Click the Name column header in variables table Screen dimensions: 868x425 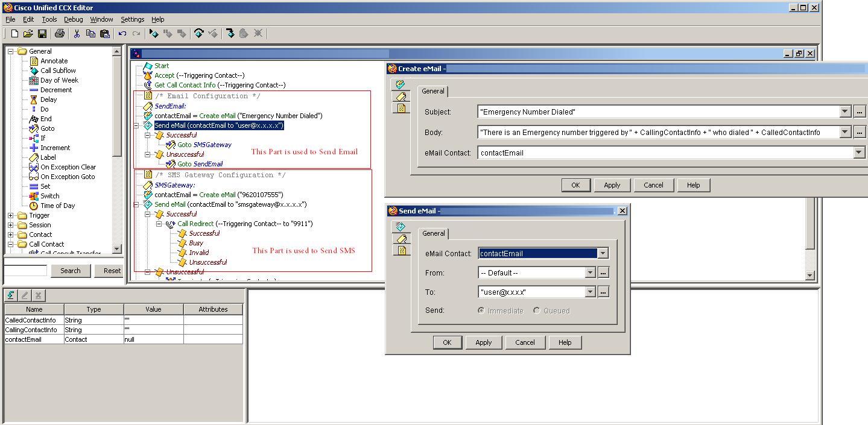pyautogui.click(x=34, y=309)
